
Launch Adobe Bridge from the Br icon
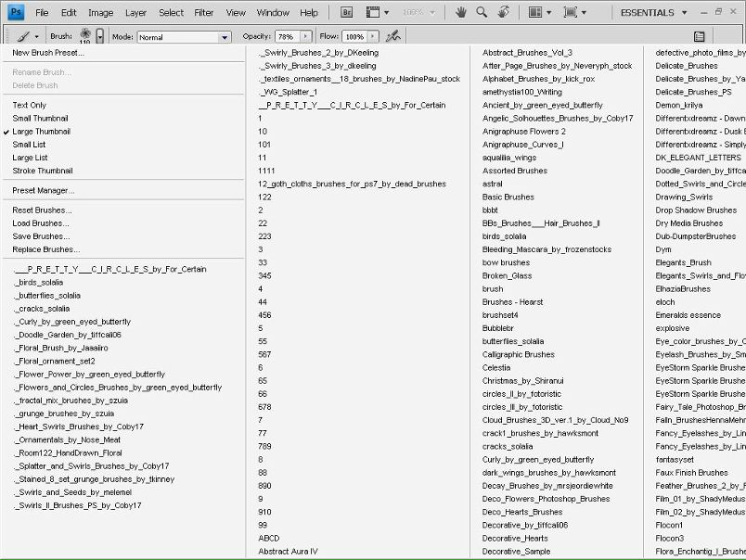[347, 12]
